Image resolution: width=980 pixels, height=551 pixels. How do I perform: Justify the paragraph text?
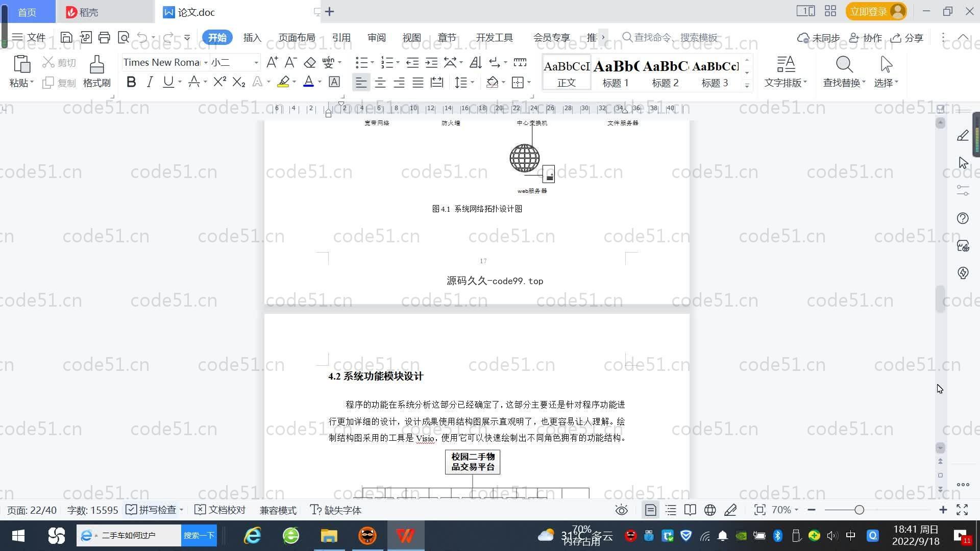click(x=418, y=82)
